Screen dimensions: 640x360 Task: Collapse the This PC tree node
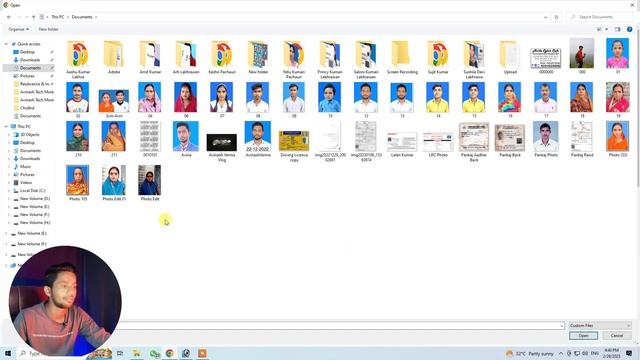point(6,127)
